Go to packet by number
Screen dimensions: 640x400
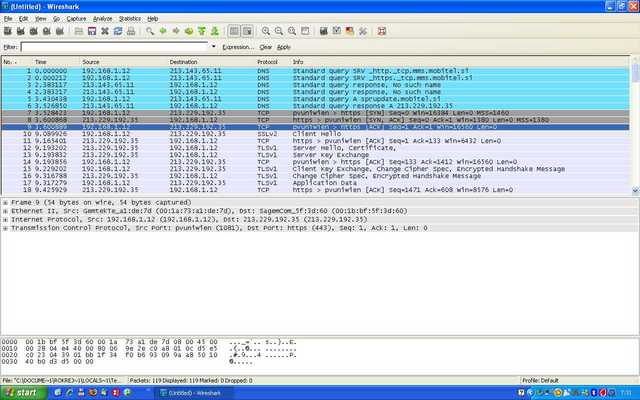point(189,31)
